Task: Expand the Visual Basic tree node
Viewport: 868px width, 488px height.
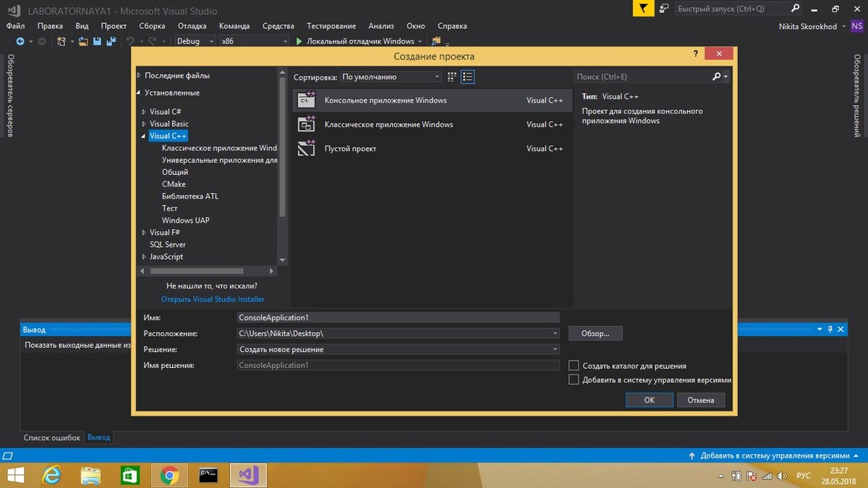Action: tap(144, 124)
